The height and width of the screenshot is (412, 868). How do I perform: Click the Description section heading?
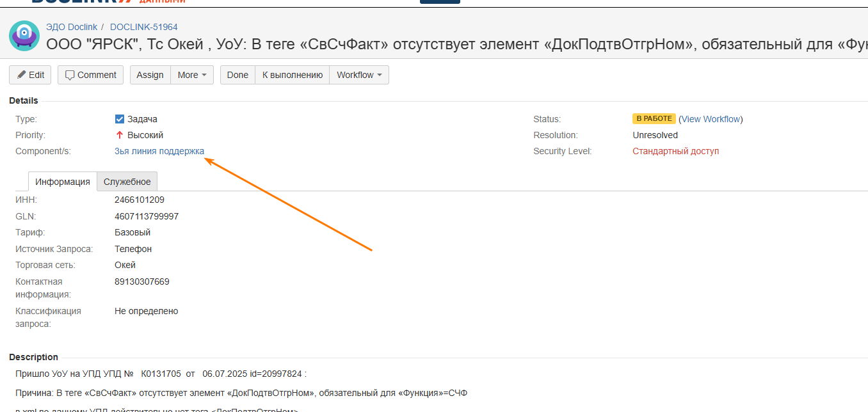(x=33, y=357)
